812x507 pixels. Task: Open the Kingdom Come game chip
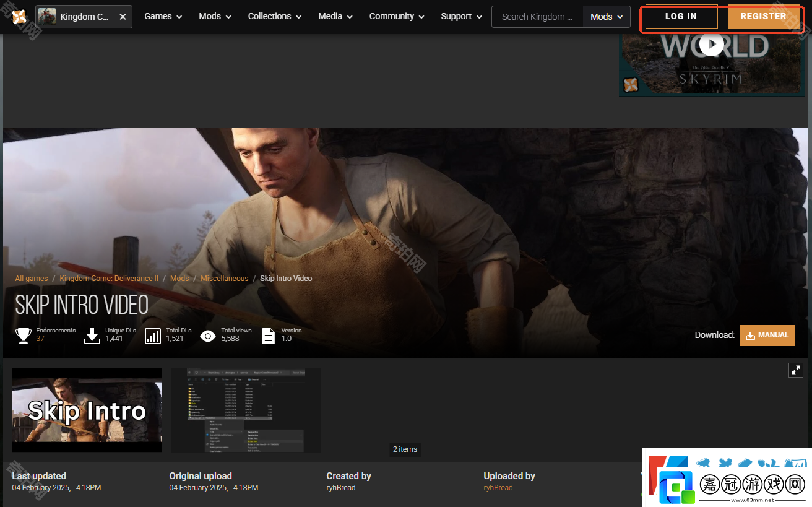tap(75, 17)
